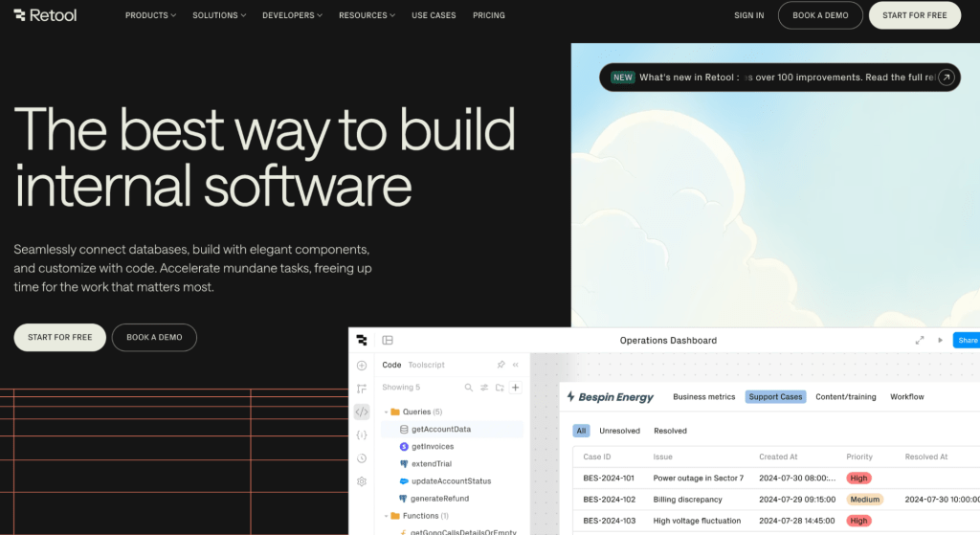Switch to the Code tab
Viewport: 980px width, 535px height.
[x=391, y=365]
